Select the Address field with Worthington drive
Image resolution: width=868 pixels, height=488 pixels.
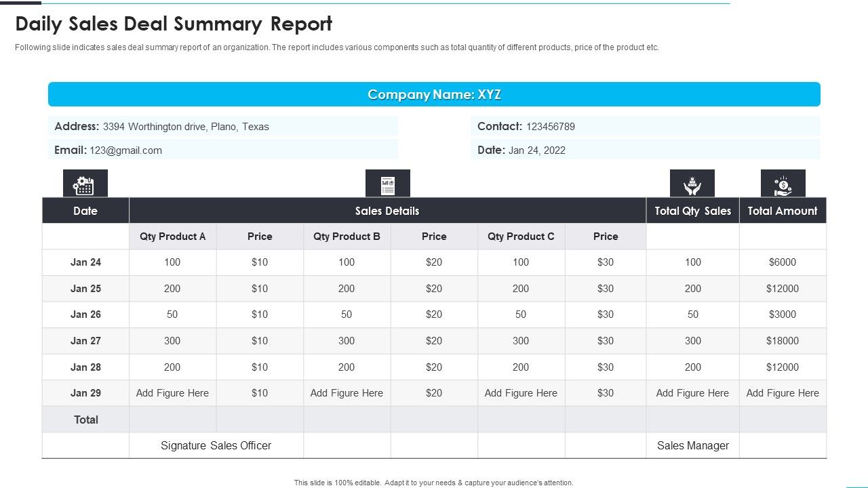point(223,126)
